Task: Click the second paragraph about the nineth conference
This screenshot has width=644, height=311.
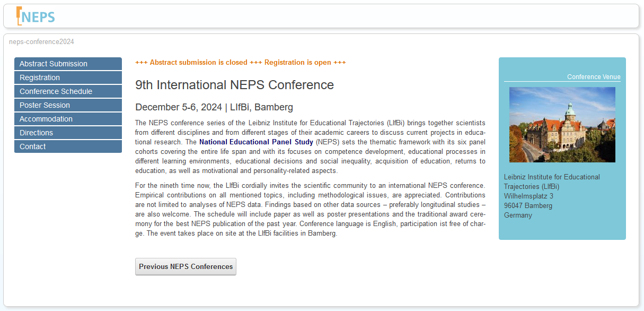Action: [x=310, y=210]
